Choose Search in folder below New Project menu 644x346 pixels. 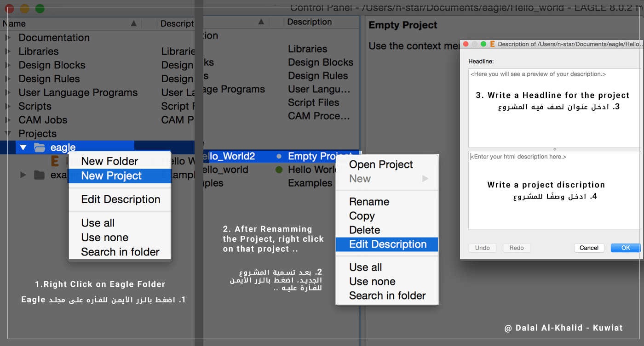click(120, 252)
